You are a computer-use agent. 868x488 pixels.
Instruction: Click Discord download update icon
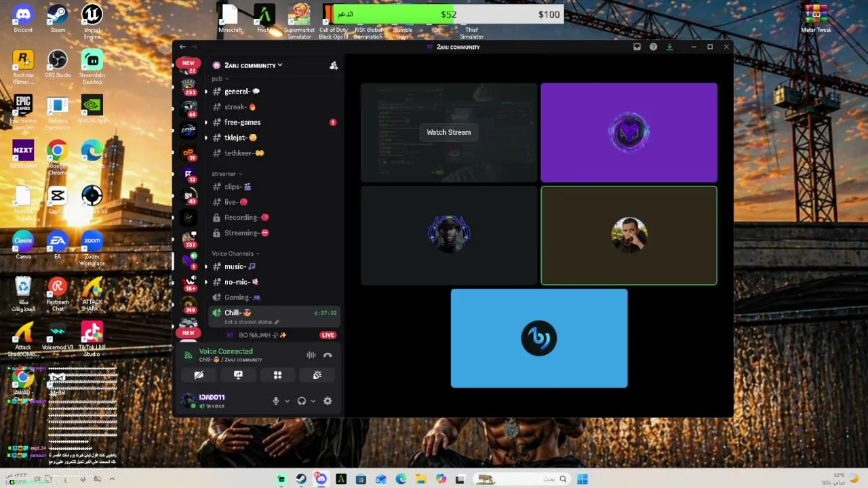click(x=669, y=47)
